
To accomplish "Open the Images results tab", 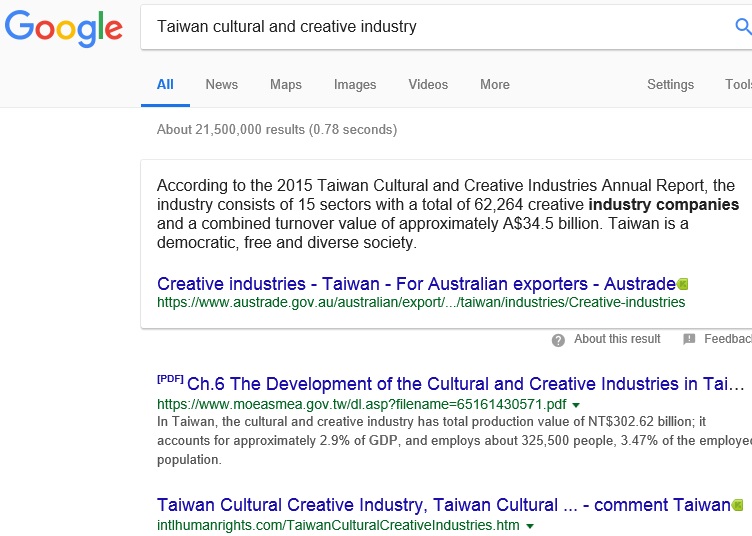I will tap(355, 85).
